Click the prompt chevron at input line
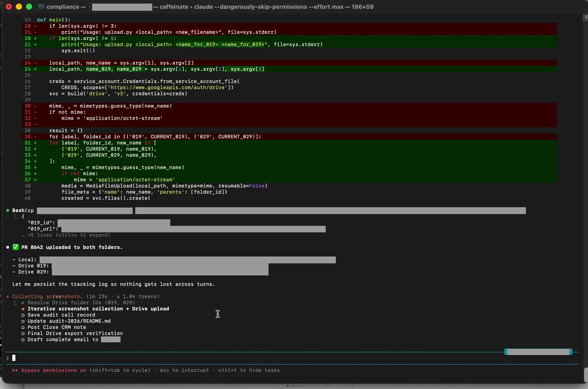This screenshot has width=588, height=389. pyautogui.click(x=8, y=358)
